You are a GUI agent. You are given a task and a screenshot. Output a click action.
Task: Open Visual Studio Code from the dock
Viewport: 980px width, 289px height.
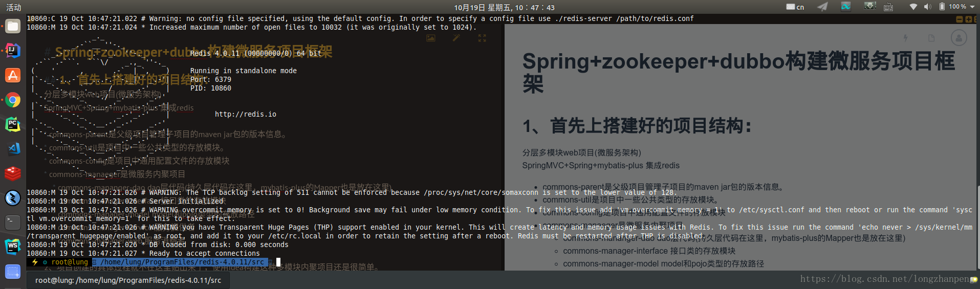pos(13,149)
